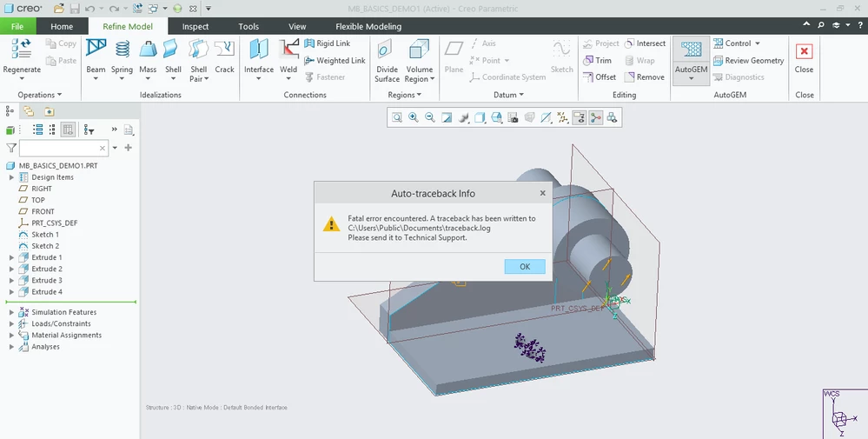Click the AutoGEM mesh icon
868x439 pixels.
tap(691, 50)
